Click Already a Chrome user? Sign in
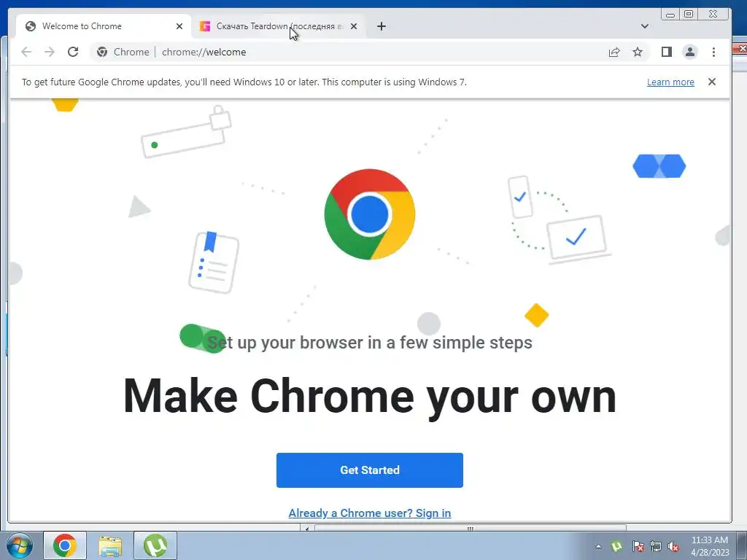Viewport: 747px width, 560px height. coord(370,513)
